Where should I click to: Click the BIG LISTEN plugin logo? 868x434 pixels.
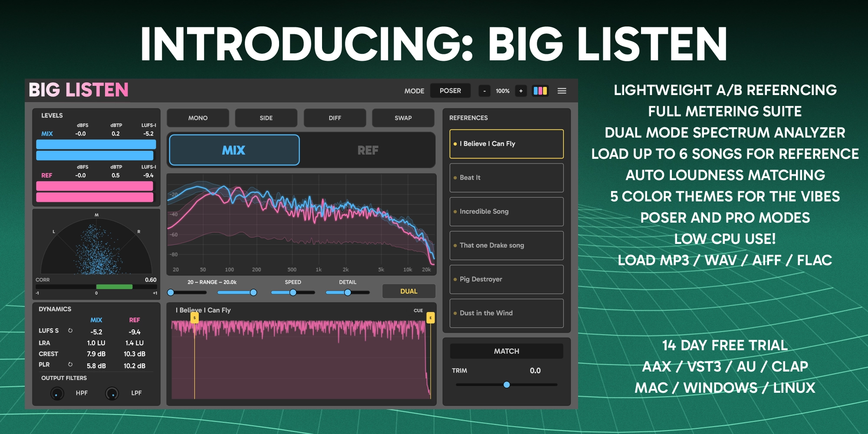pyautogui.click(x=79, y=90)
